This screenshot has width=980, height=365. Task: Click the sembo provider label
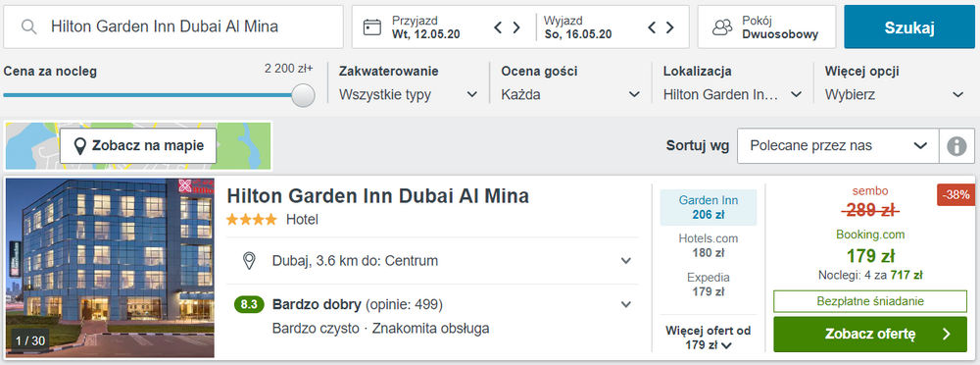tap(870, 191)
